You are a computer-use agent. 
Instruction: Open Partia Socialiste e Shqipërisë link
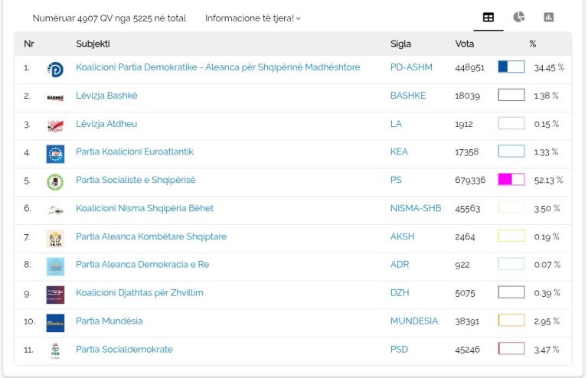pos(136,180)
